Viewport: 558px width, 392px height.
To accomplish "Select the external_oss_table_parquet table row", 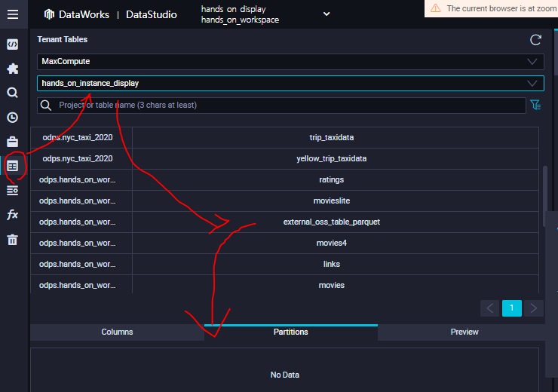I will pyautogui.click(x=285, y=222).
